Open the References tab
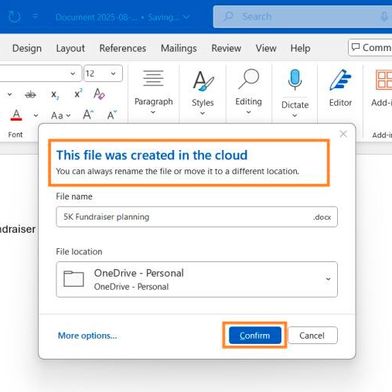The width and height of the screenshot is (392, 392). pos(123,48)
